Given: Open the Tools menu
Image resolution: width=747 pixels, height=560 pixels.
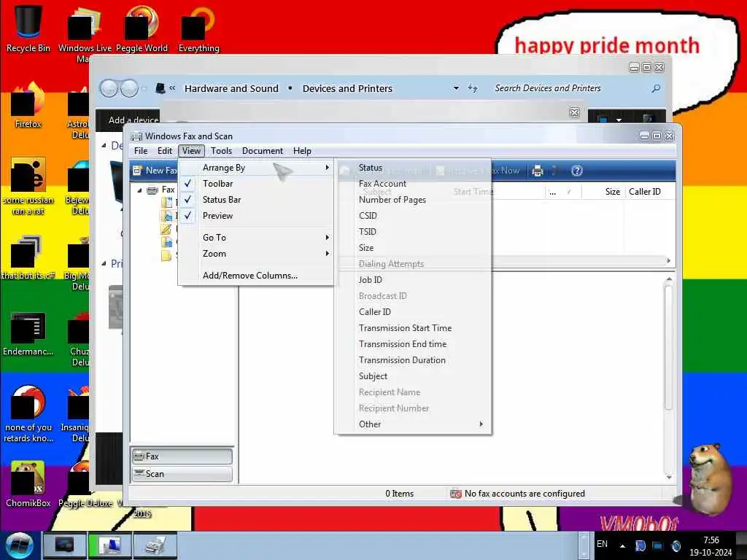Looking at the screenshot, I should [221, 151].
